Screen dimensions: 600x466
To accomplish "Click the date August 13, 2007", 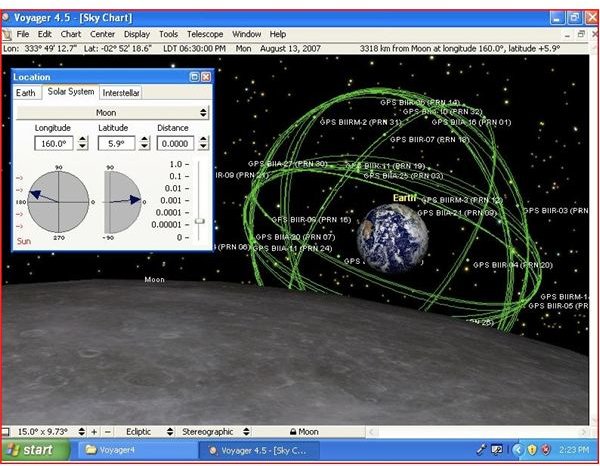I will pos(290,49).
